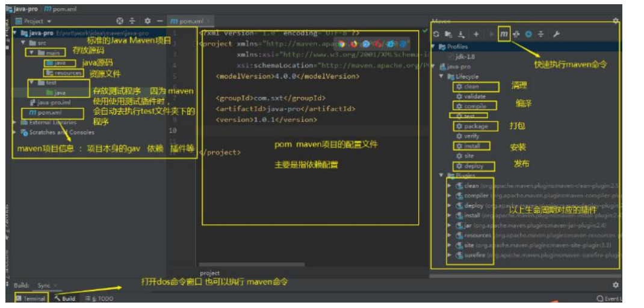The height and width of the screenshot is (308, 644).
Task: Collapse Plugins node in Maven panel
Action: tap(442, 175)
